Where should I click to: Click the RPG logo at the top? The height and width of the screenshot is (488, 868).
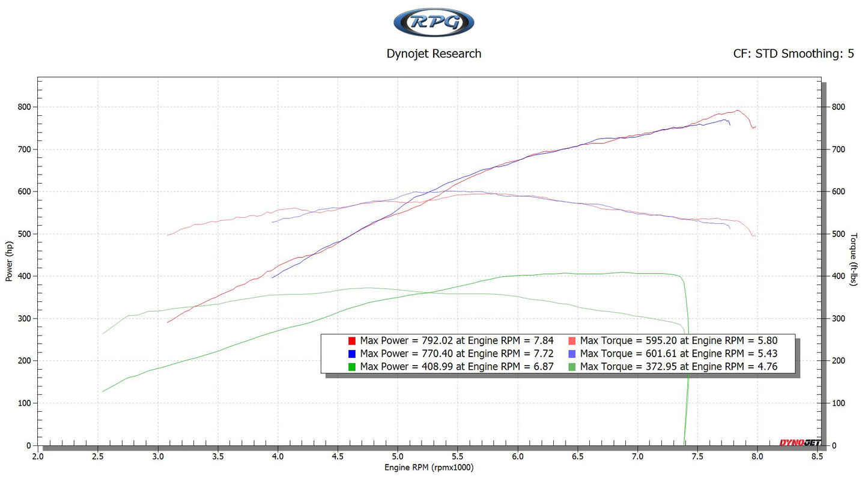434,23
